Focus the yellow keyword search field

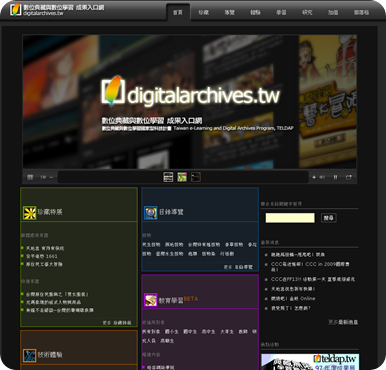pyautogui.click(x=290, y=218)
